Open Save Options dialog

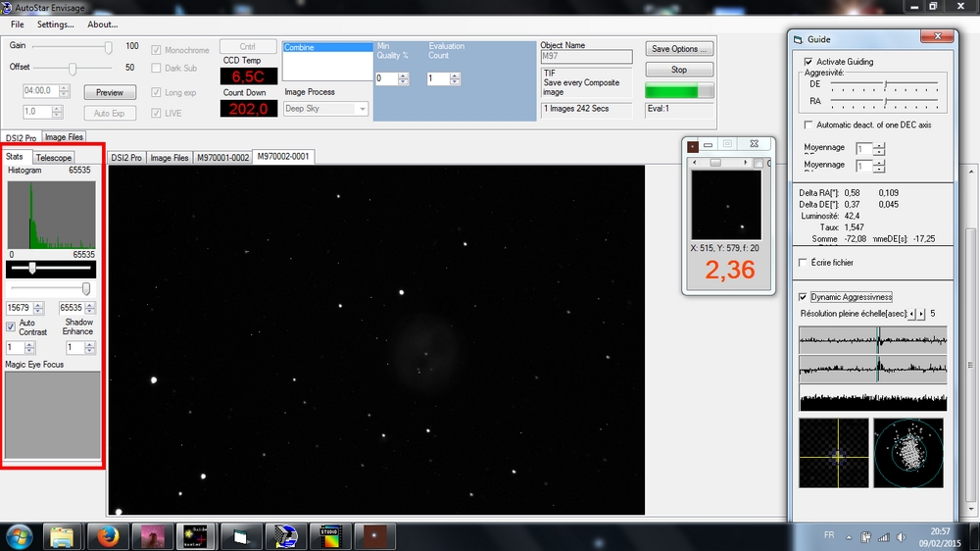(x=679, y=49)
